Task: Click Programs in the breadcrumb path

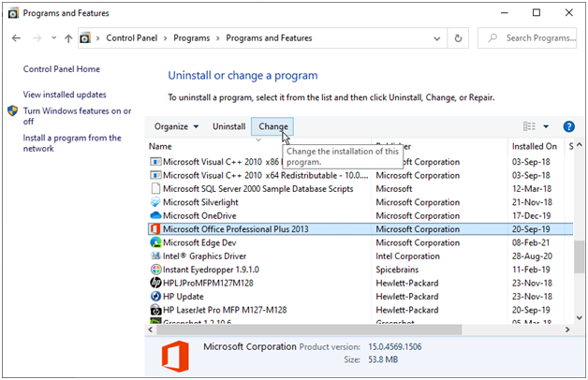Action: click(192, 37)
